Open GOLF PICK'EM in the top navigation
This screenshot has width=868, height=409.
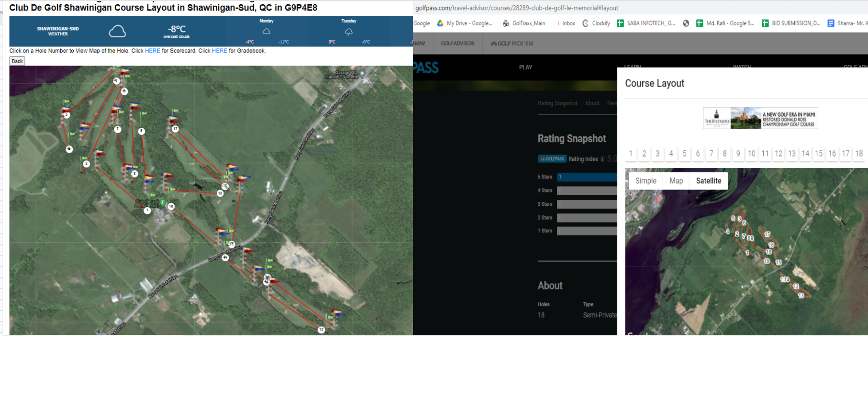pyautogui.click(x=512, y=44)
